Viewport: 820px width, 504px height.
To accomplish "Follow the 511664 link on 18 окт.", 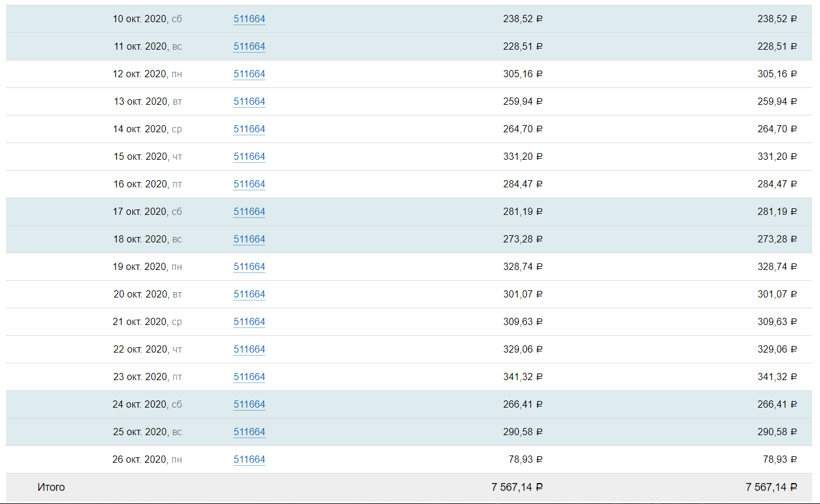I will coord(249,239).
